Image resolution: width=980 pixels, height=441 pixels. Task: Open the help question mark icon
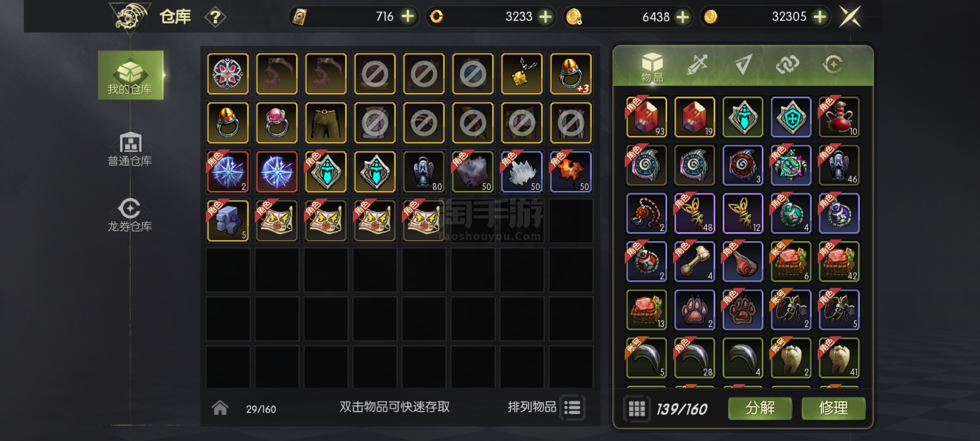[x=215, y=17]
